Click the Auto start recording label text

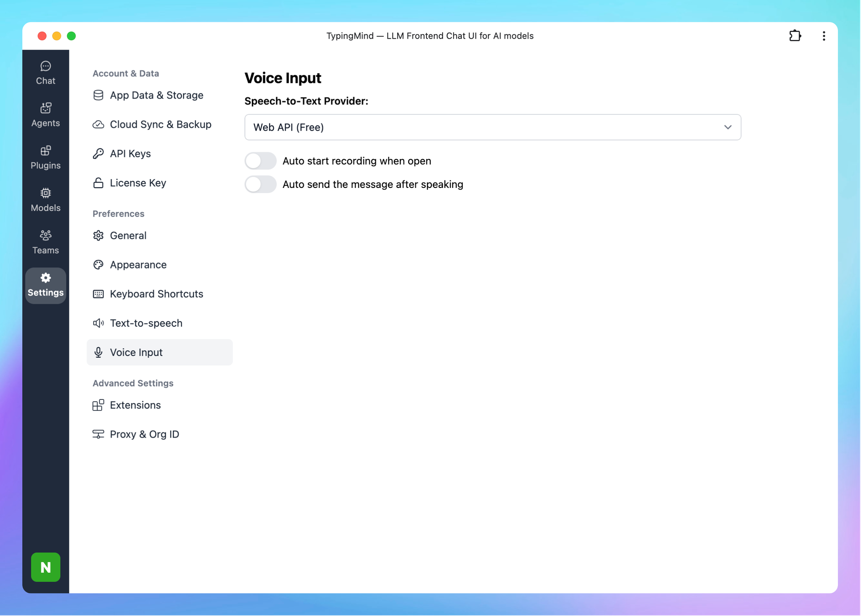[357, 161]
